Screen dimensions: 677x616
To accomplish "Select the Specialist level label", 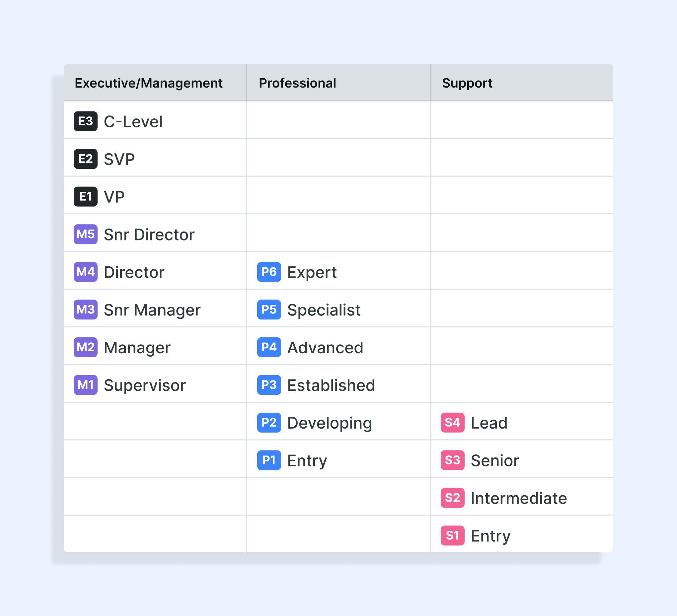I will coord(324,310).
